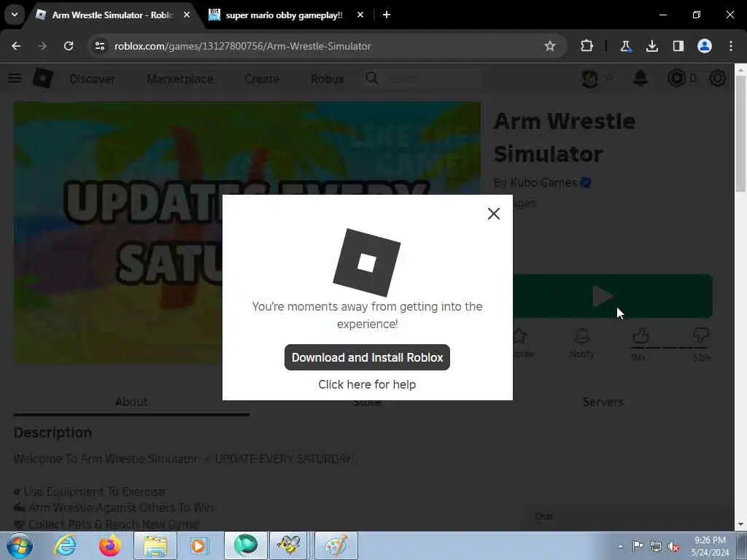
Task: Switch to Arm Wrestle Simulator tab
Action: point(112,15)
